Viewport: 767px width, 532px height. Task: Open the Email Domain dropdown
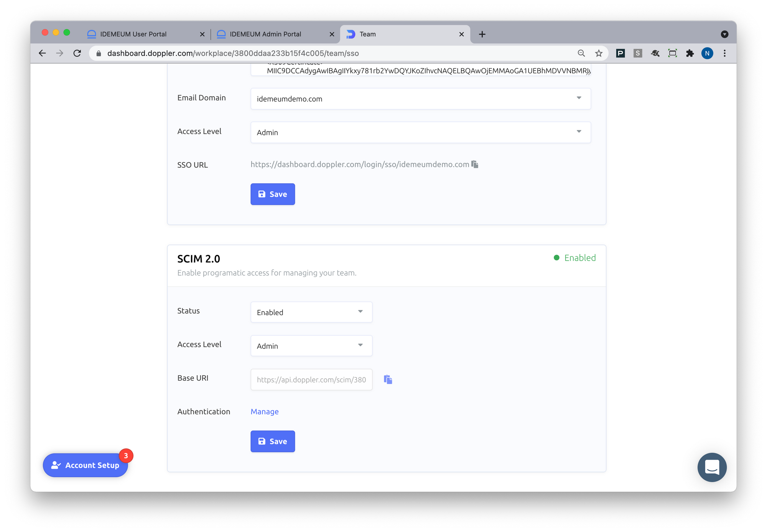point(421,99)
